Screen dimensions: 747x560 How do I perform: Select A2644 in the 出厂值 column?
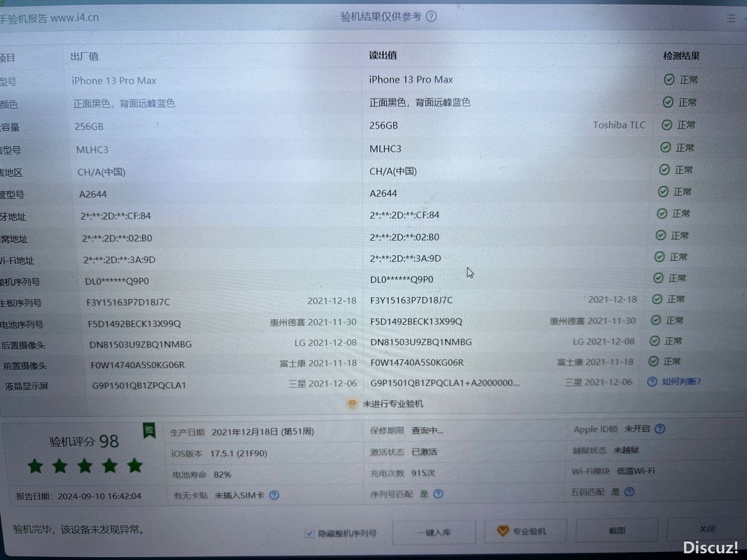(93, 194)
